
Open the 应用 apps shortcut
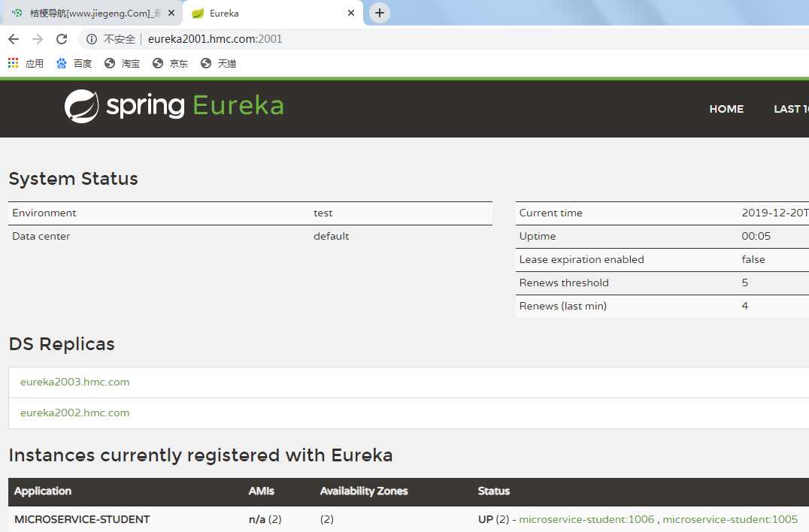[x=26, y=63]
